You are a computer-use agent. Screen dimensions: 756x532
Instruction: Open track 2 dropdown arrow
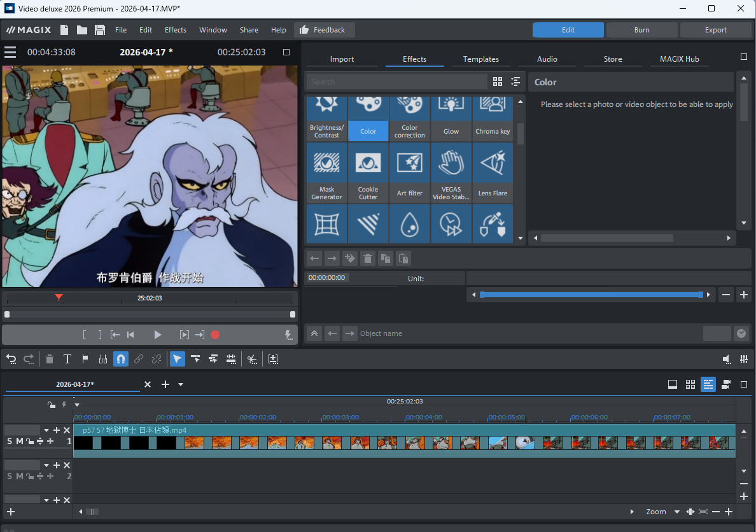click(x=46, y=465)
